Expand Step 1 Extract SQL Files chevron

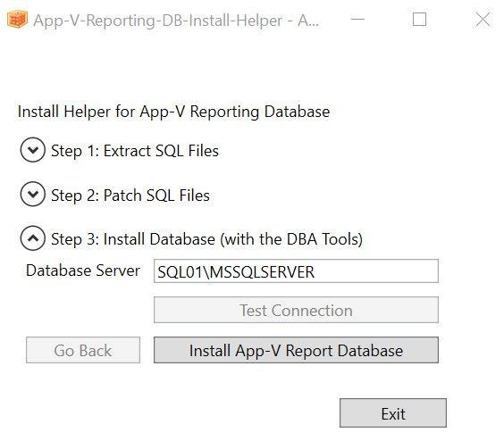tap(32, 150)
